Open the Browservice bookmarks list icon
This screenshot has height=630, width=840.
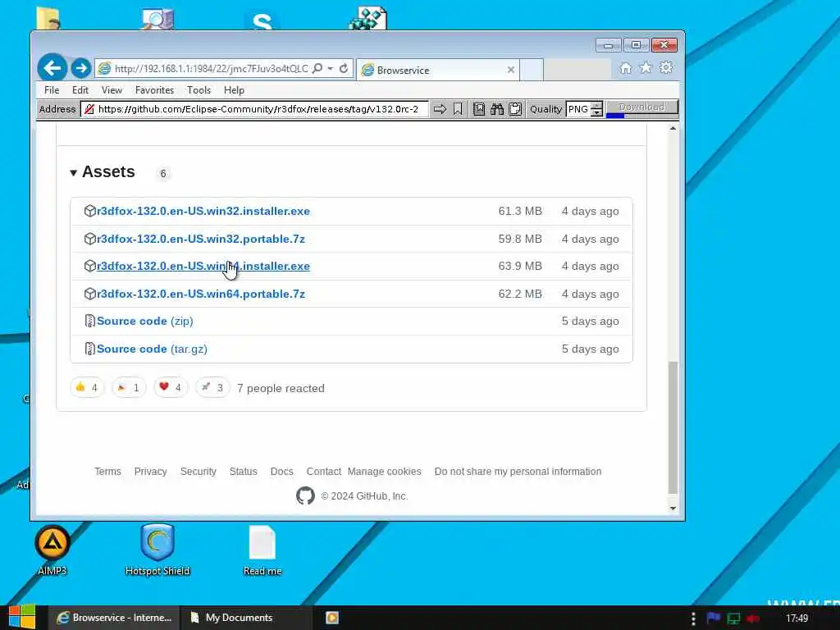tap(479, 109)
